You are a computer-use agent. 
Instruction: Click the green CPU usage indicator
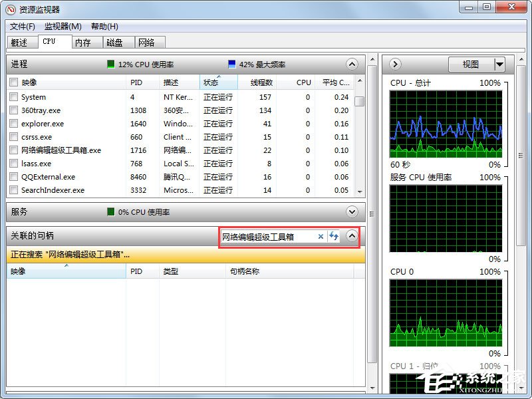coord(110,64)
